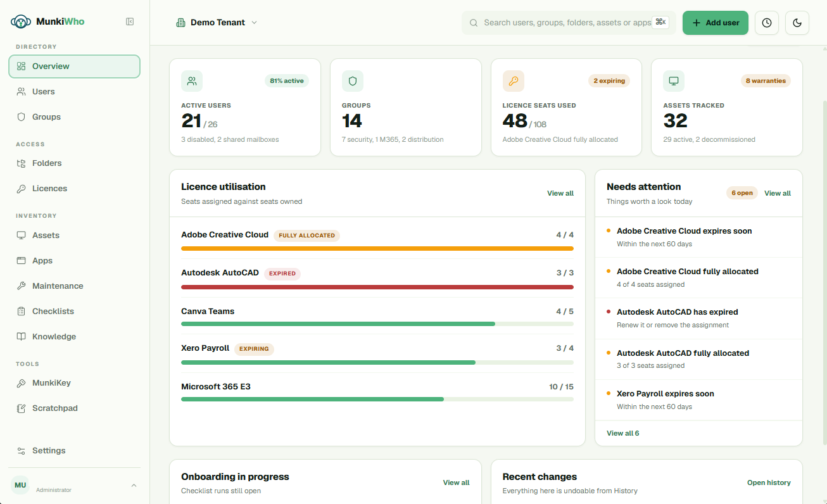
Task: Click the FULLY ALLOCATED tag
Action: click(x=307, y=236)
